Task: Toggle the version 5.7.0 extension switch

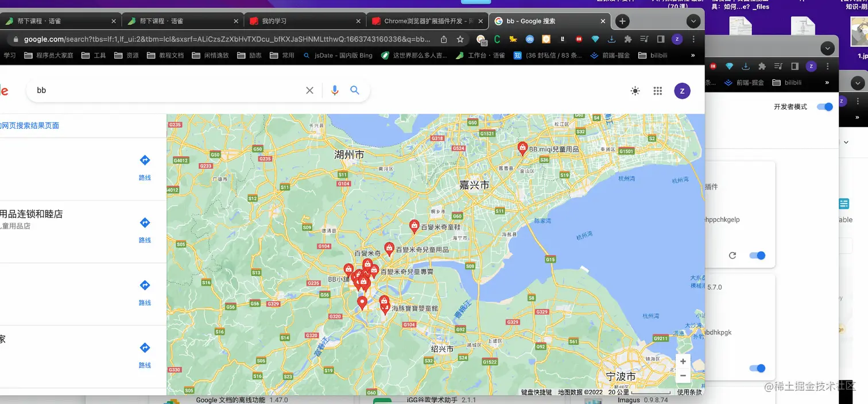Action: [757, 368]
